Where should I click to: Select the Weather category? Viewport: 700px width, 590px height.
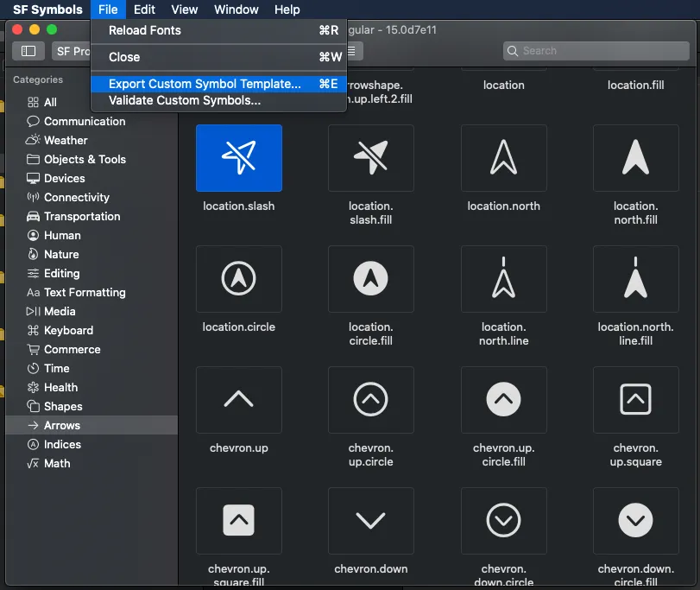pyautogui.click(x=91, y=140)
